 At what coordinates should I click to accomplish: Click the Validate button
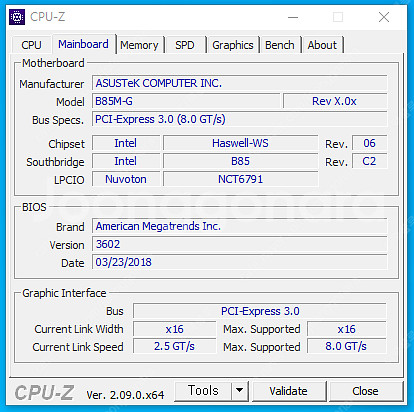coord(289,391)
